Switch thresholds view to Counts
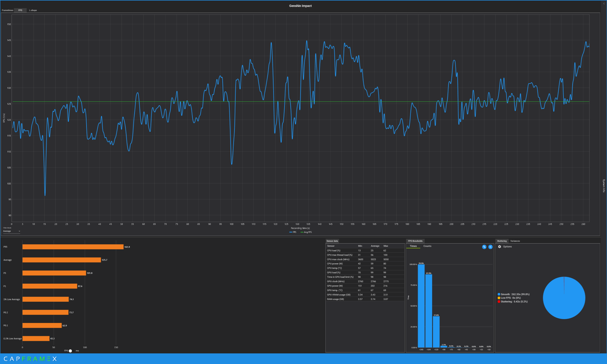This screenshot has height=364, width=607. (x=427, y=246)
